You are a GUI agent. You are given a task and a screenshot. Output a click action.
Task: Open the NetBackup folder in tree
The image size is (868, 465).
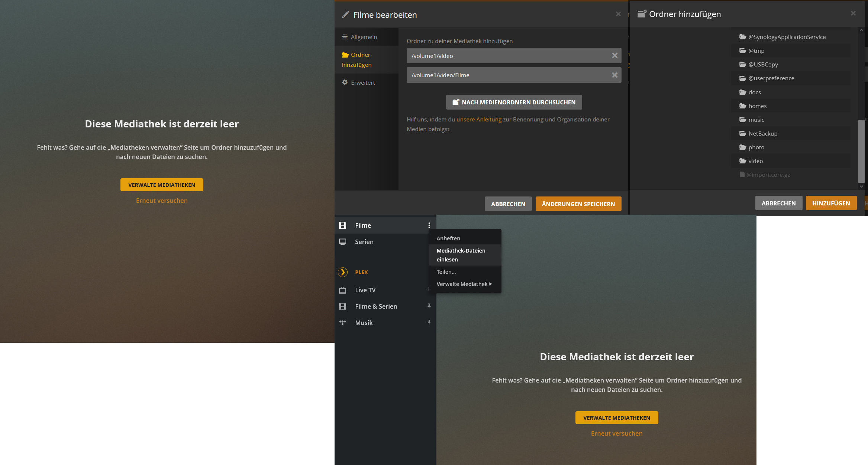pos(762,134)
